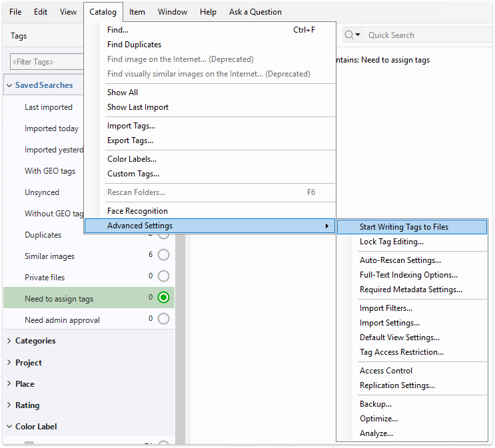Choose Find Duplicates from the Catalog menu
The image size is (495, 448).
click(134, 45)
